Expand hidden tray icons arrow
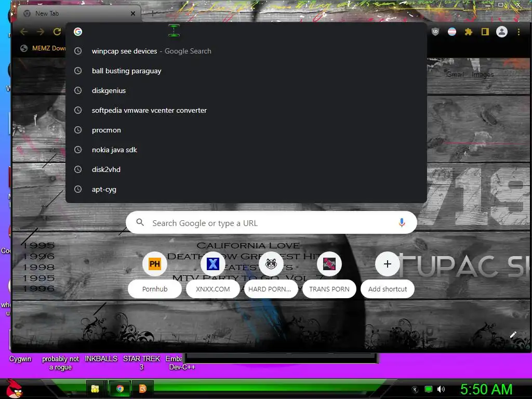This screenshot has height=399, width=532. click(415, 390)
